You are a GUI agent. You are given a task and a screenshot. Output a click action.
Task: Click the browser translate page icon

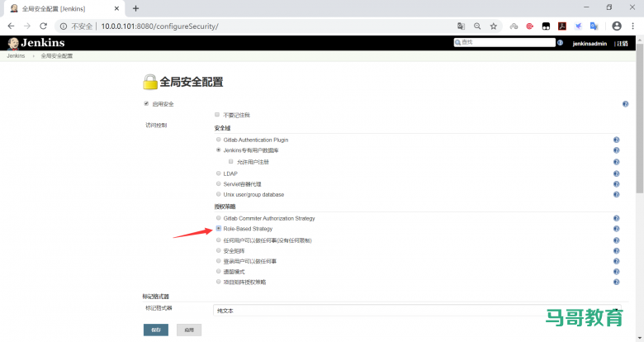pos(461,26)
